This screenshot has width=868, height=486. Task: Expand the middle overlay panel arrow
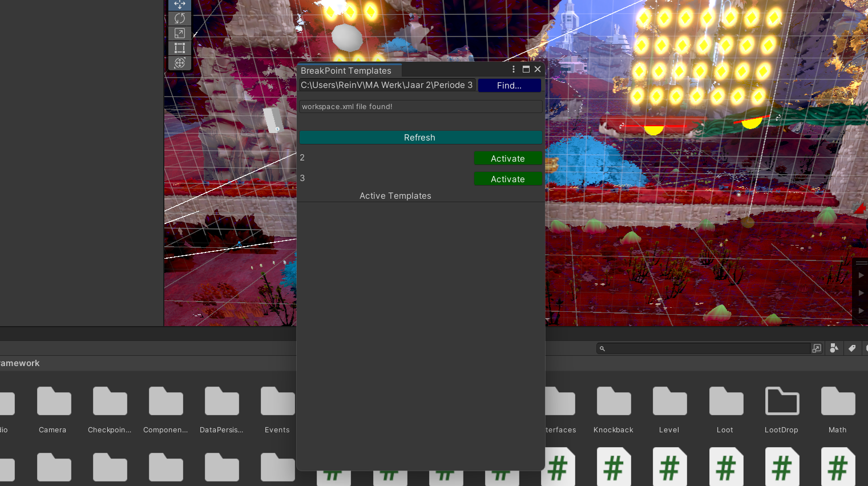click(861, 293)
